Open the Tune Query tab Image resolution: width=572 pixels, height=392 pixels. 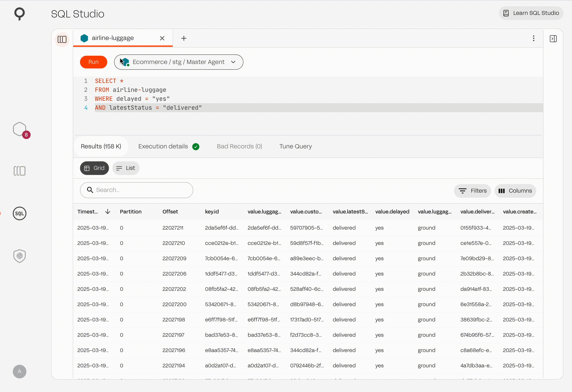pyautogui.click(x=295, y=146)
